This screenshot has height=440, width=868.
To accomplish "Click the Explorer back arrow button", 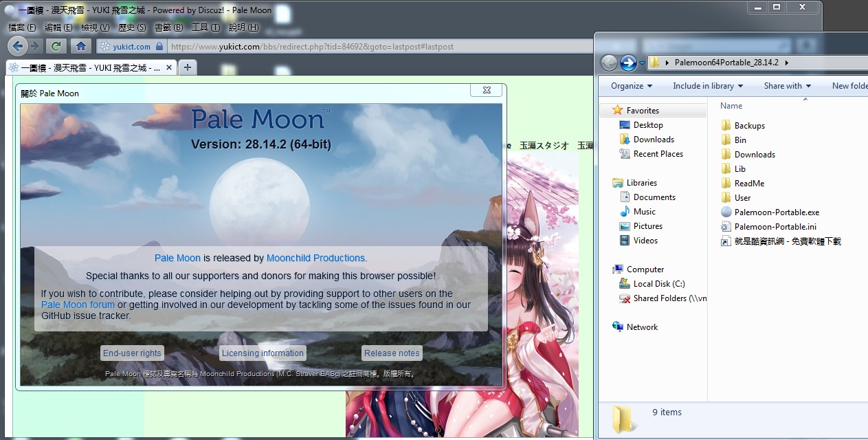I will [x=609, y=63].
